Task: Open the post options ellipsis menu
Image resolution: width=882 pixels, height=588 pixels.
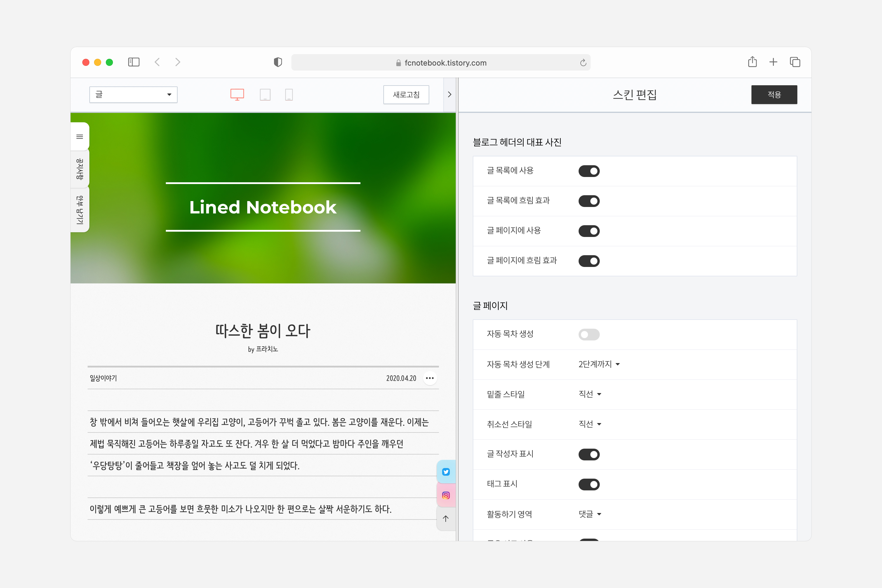Action: pyautogui.click(x=430, y=378)
